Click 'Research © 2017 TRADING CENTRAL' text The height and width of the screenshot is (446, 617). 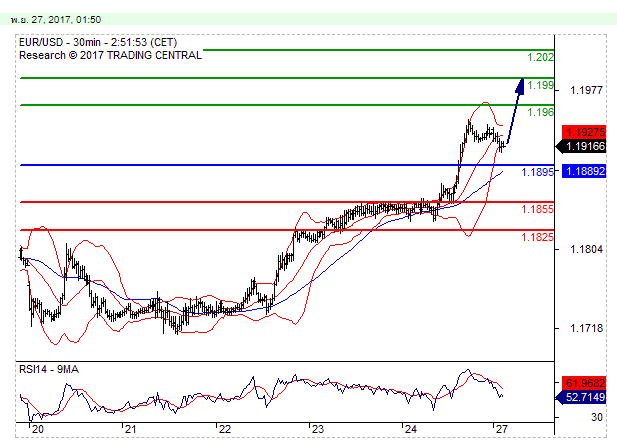pos(110,55)
